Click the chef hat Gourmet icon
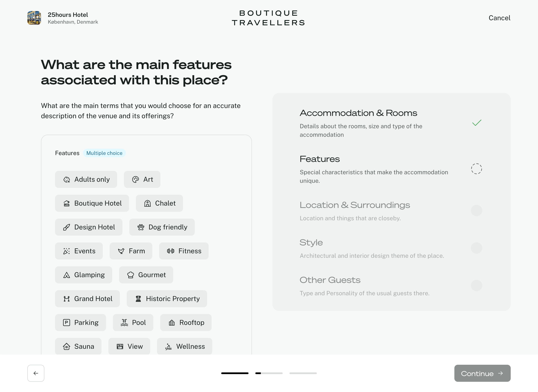The height and width of the screenshot is (392, 538). click(x=131, y=275)
